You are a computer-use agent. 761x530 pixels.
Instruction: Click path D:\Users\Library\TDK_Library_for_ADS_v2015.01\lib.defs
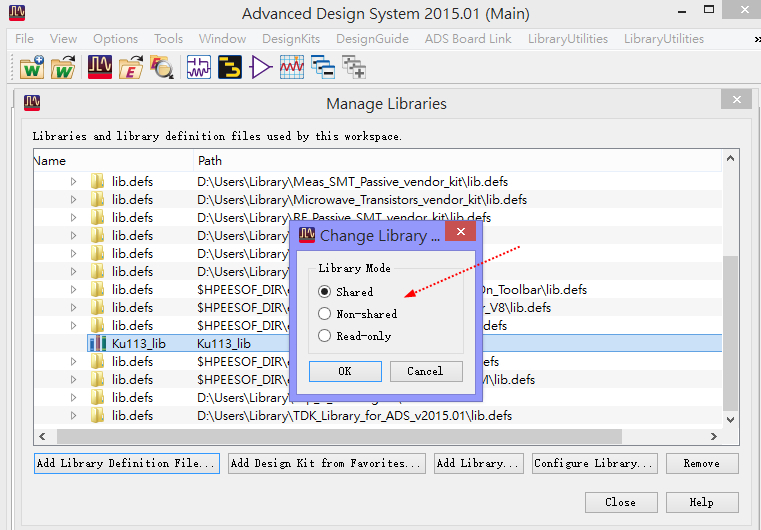(x=354, y=415)
